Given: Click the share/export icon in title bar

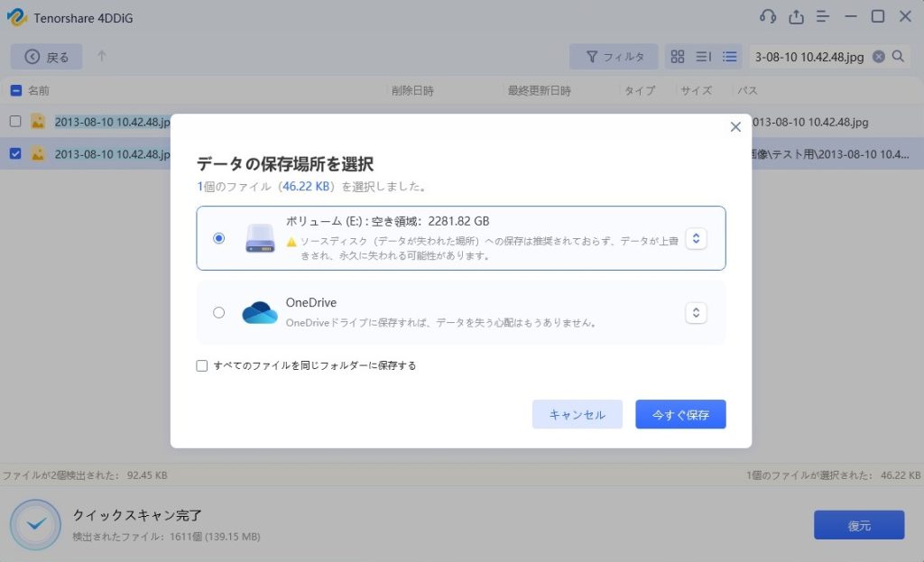Looking at the screenshot, I should 796,17.
